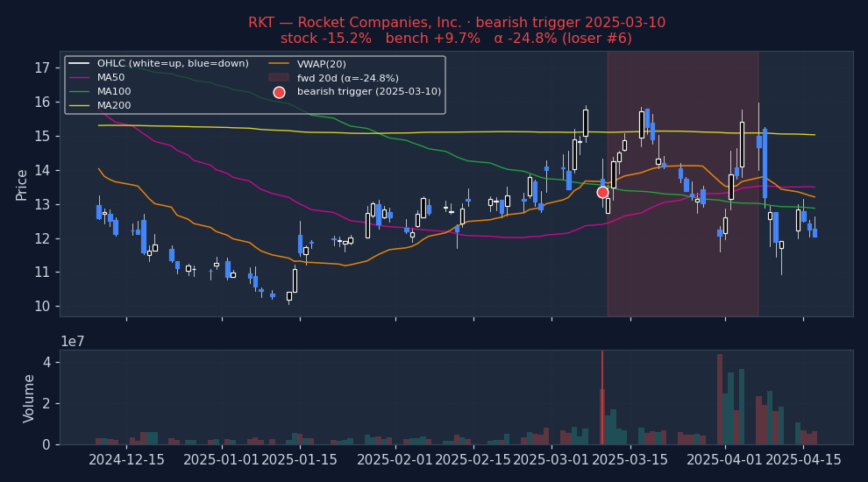Click the tallest bar in the volume panel
Image resolution: width=868 pixels, height=482 pixels.
(x=720, y=399)
